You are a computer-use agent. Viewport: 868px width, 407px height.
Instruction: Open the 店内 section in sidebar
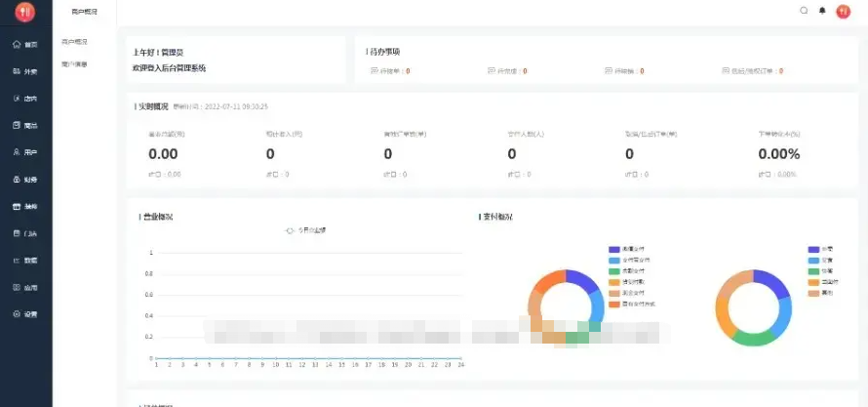[25, 99]
